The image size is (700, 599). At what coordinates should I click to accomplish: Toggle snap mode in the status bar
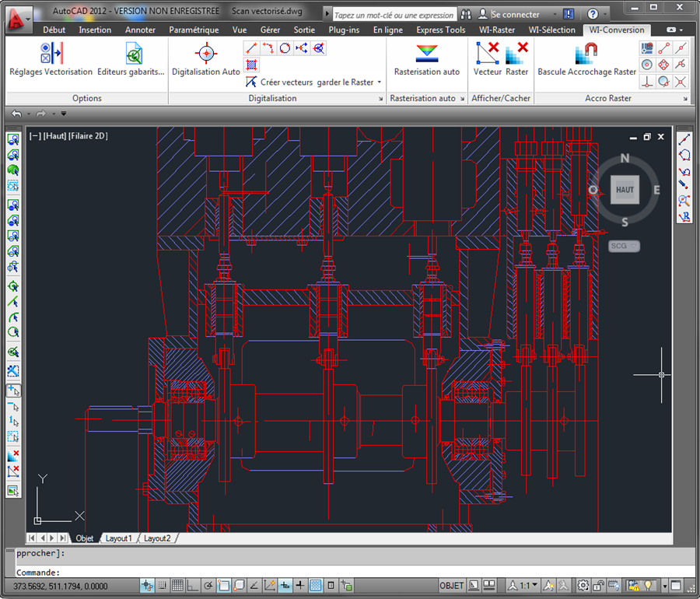point(162,585)
